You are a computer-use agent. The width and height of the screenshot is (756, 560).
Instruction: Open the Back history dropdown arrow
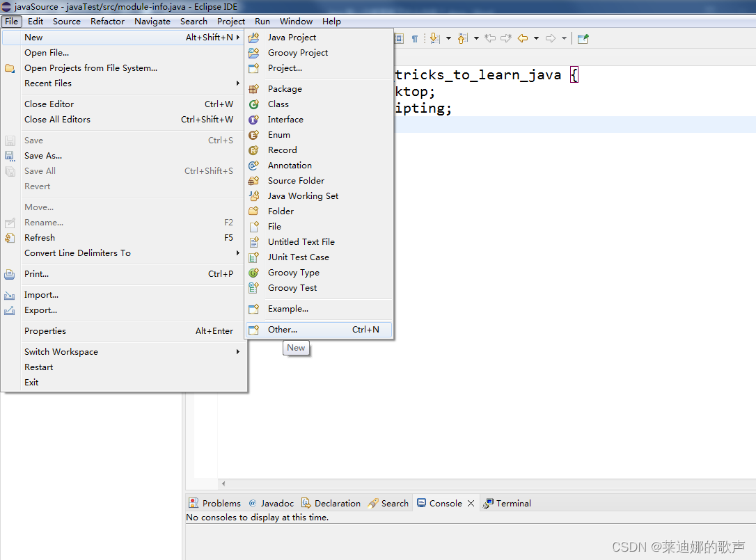536,38
